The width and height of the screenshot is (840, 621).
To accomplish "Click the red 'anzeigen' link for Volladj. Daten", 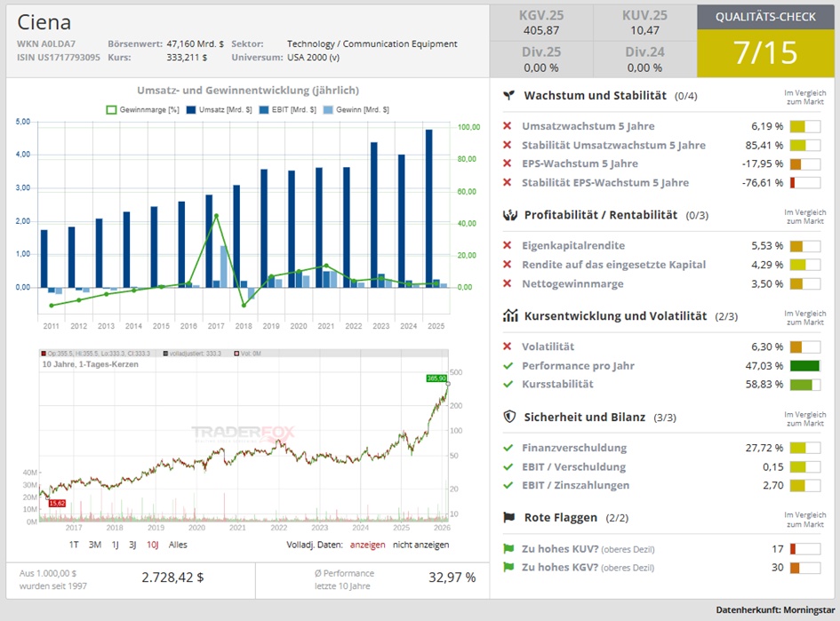I will pos(367,545).
